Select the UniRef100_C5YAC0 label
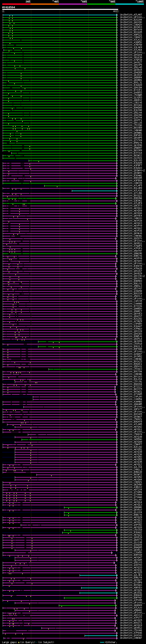This screenshot has width=146, height=644. tap(131, 369)
